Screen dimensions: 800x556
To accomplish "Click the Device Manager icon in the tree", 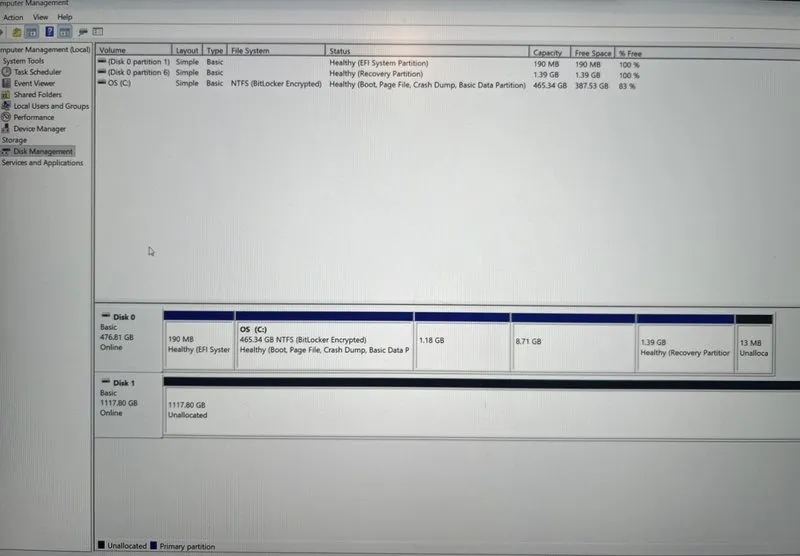I will tap(6, 129).
